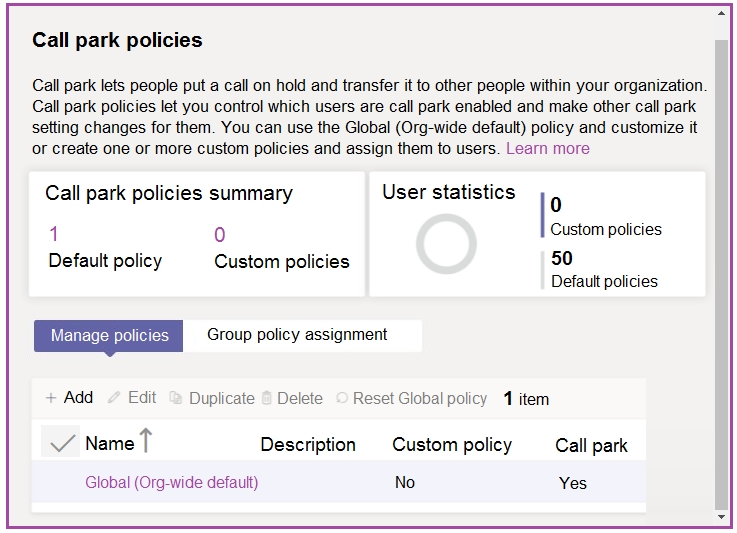Click the plus Add policy button

click(x=68, y=398)
